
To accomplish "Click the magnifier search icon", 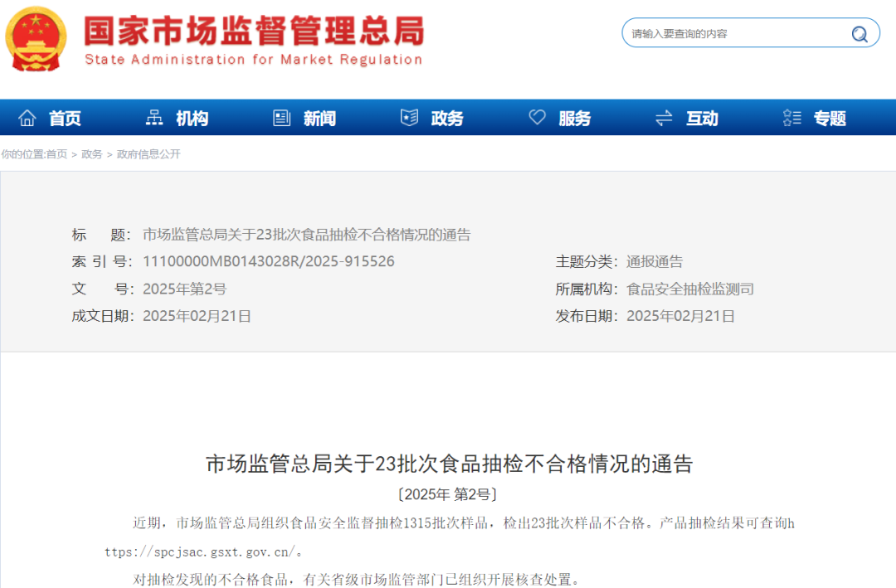I will click(x=859, y=32).
